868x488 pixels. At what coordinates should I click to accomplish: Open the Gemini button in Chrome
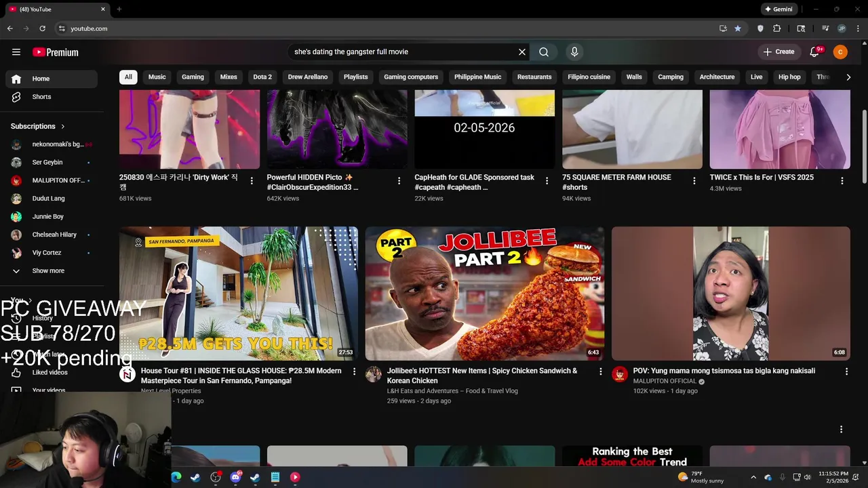[778, 9]
